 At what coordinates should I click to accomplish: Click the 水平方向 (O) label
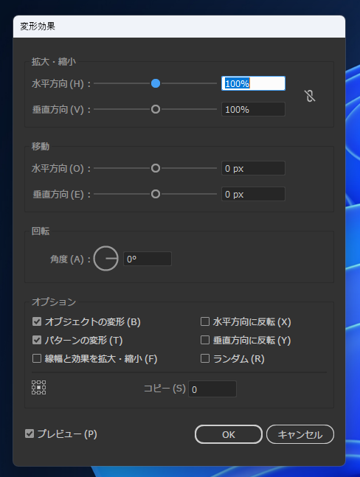(x=61, y=169)
